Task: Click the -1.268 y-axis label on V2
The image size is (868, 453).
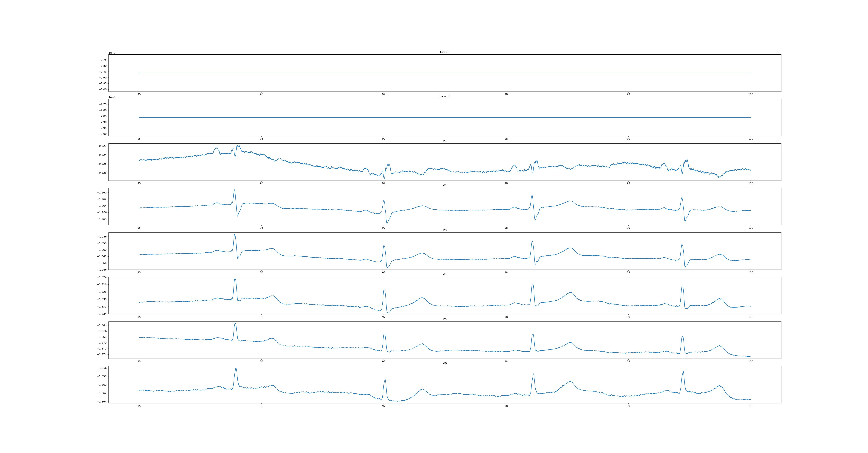Action: [x=102, y=219]
